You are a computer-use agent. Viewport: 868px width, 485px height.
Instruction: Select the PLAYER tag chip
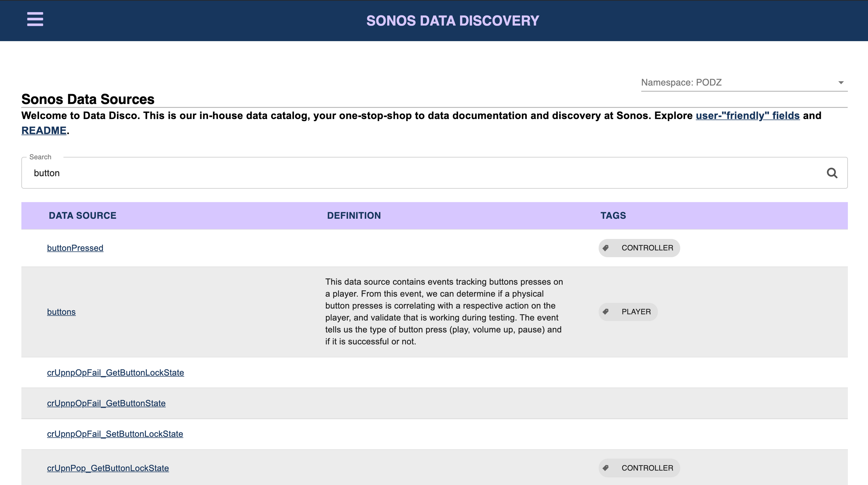point(635,312)
